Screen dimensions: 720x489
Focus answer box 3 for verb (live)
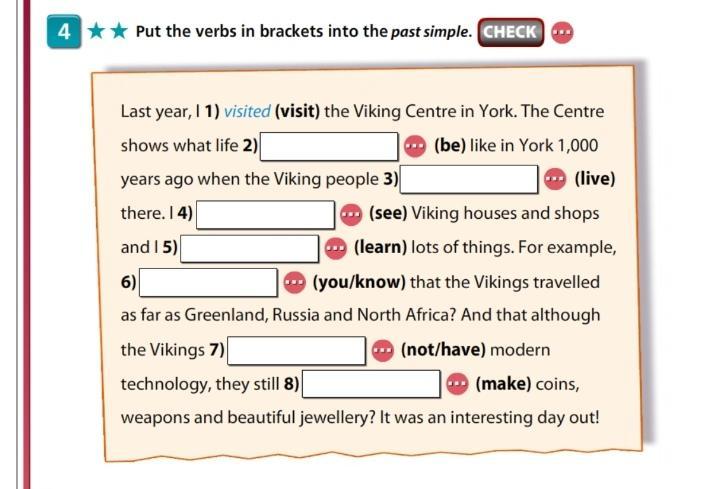coord(470,180)
